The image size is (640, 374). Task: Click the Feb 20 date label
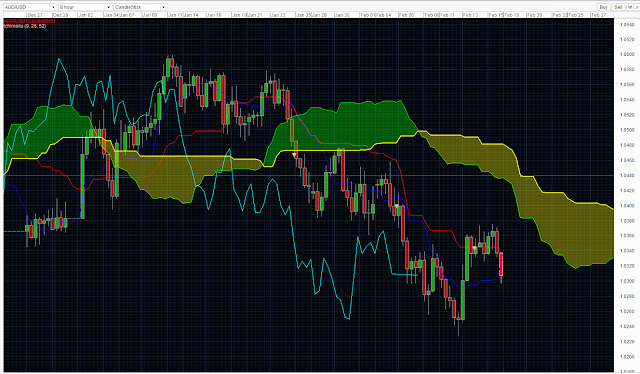[534, 15]
